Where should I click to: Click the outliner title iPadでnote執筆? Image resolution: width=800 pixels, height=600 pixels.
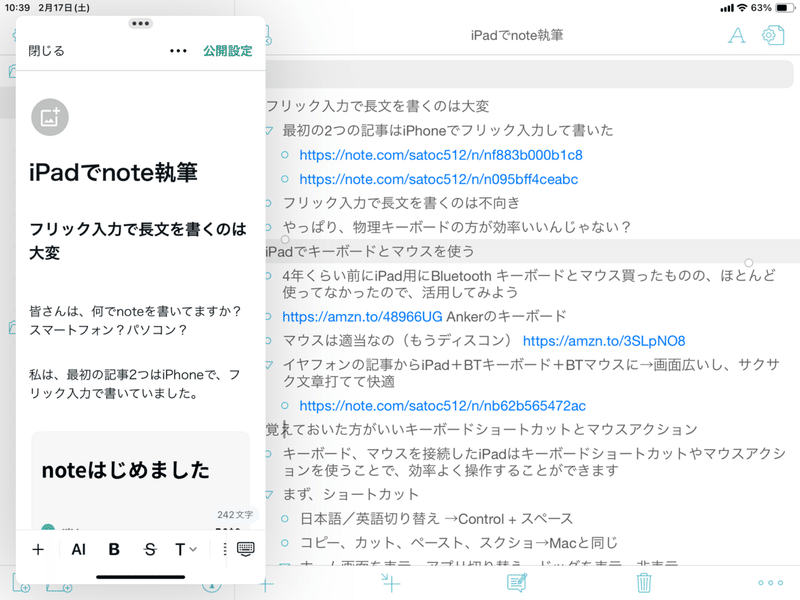tap(517, 35)
